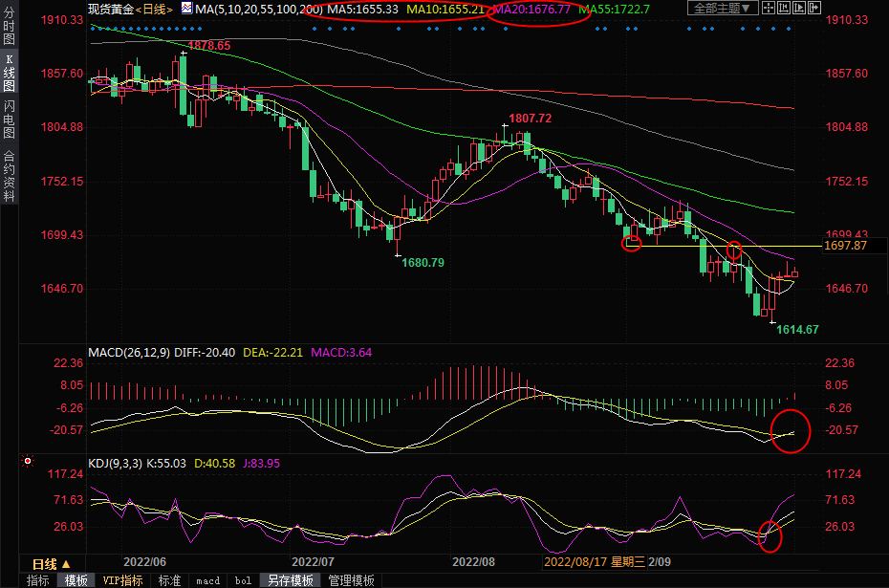This screenshot has height=588, width=889.
Task: Click the 1614.67 low price marker
Action: point(797,329)
